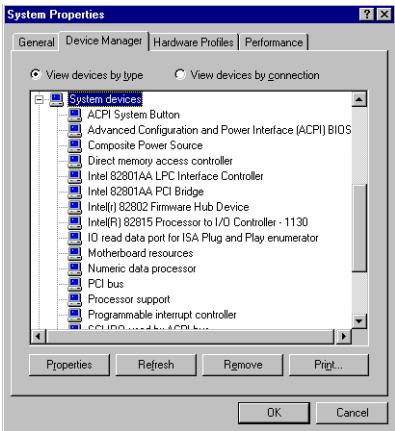Viewport: 395px width, 431px height.
Task: Dismiss the dialog with Cancel
Action: [352, 413]
